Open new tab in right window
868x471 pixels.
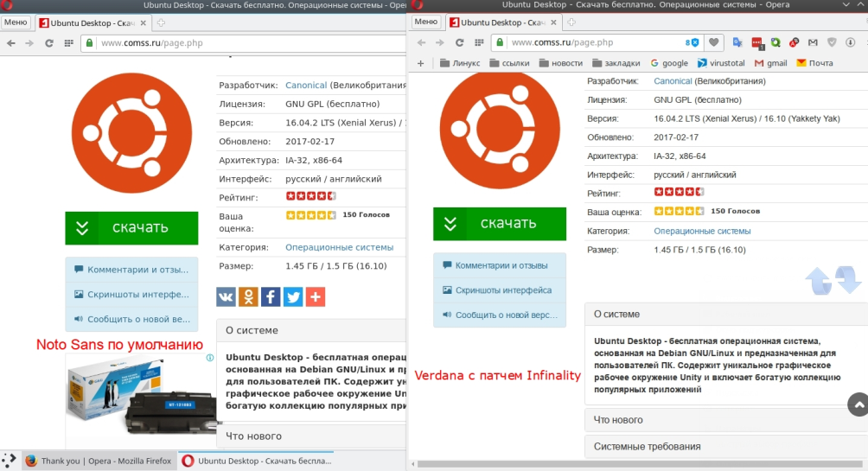(571, 22)
